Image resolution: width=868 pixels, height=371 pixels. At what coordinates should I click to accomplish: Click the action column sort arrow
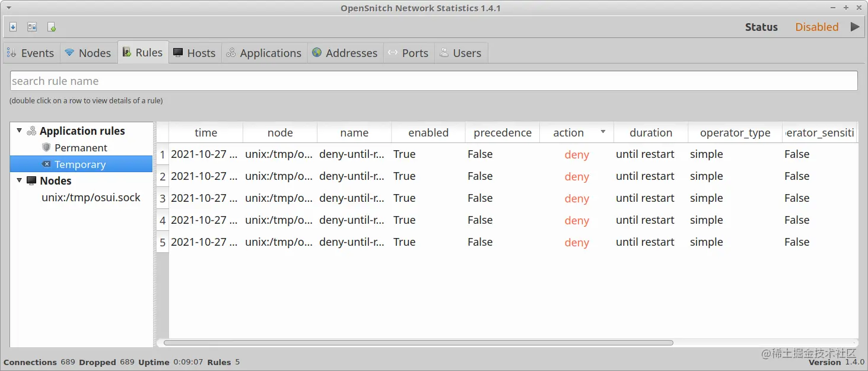pos(603,132)
